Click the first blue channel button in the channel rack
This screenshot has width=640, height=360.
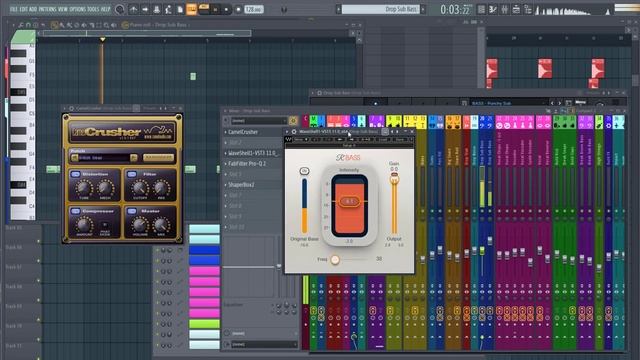pyautogui.click(x=204, y=250)
